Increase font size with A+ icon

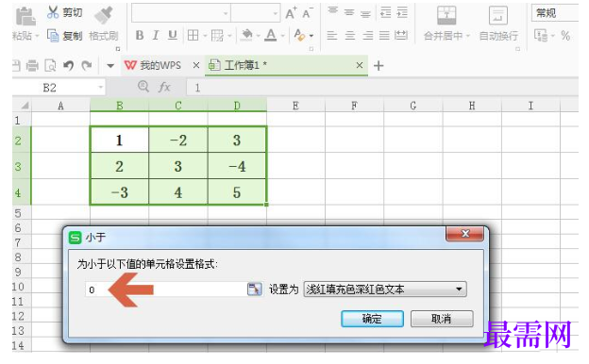291,13
